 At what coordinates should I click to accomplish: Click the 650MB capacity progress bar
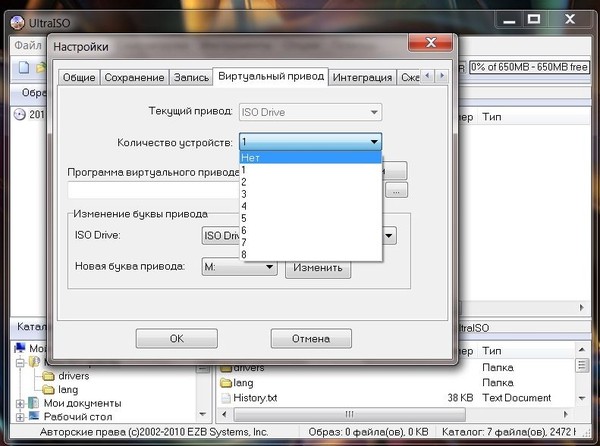pos(529,67)
